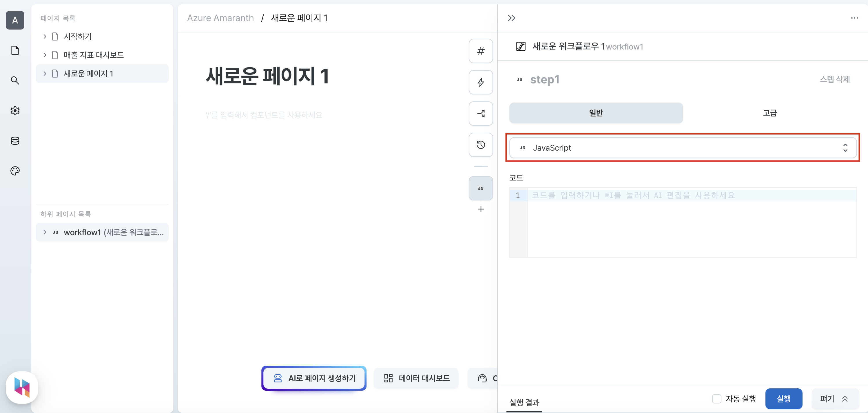Click AI로 페이지 생성하기 button
This screenshot has height=413, width=868.
click(x=314, y=378)
